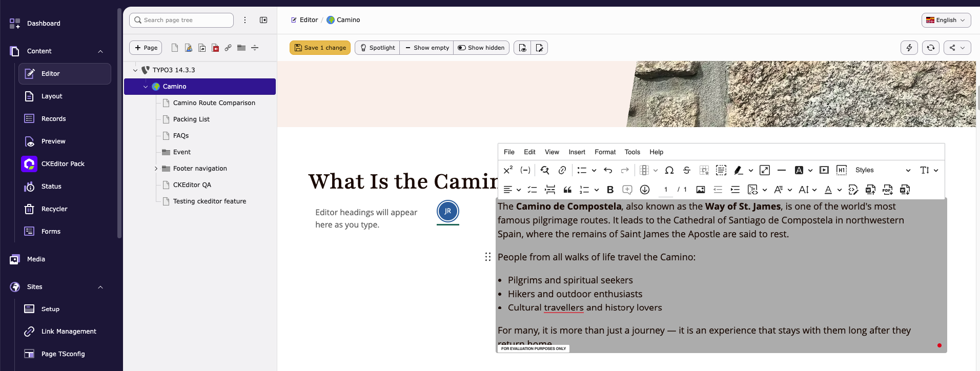Image resolution: width=980 pixels, height=371 pixels.
Task: Open the Format menu
Action: click(605, 152)
